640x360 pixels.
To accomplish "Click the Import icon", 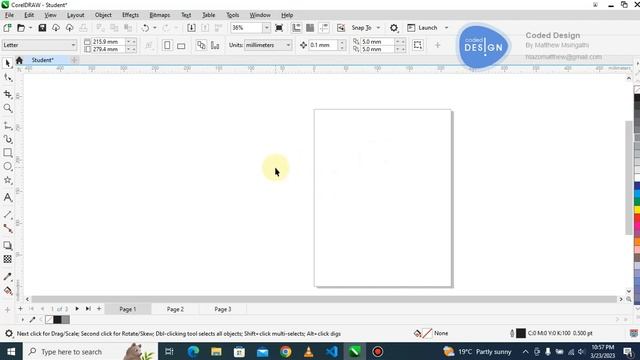I will (191, 28).
